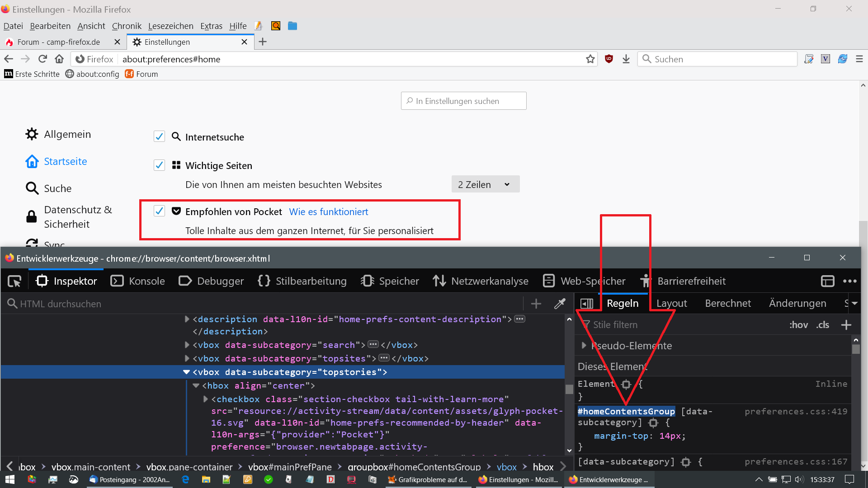
Task: Click the Wie es funktioniert link
Action: (x=328, y=212)
